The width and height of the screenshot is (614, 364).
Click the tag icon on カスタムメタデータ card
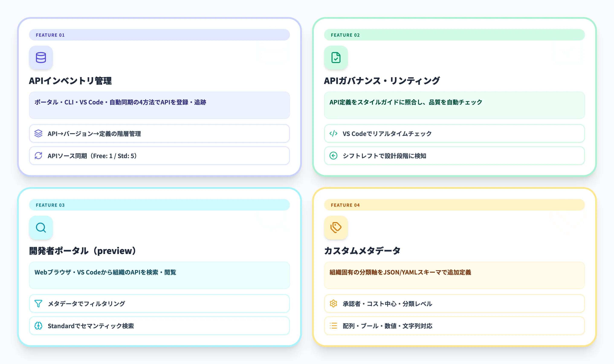coord(336,228)
